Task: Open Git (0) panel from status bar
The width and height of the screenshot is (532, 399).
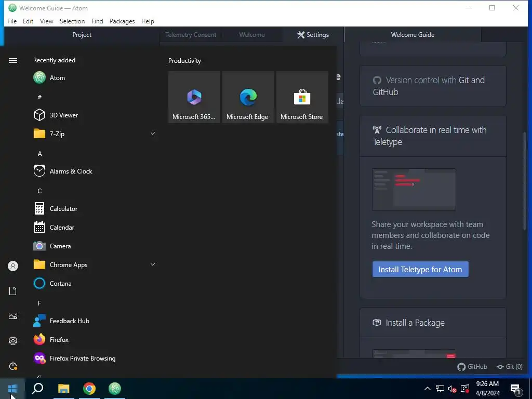Action: click(x=510, y=366)
